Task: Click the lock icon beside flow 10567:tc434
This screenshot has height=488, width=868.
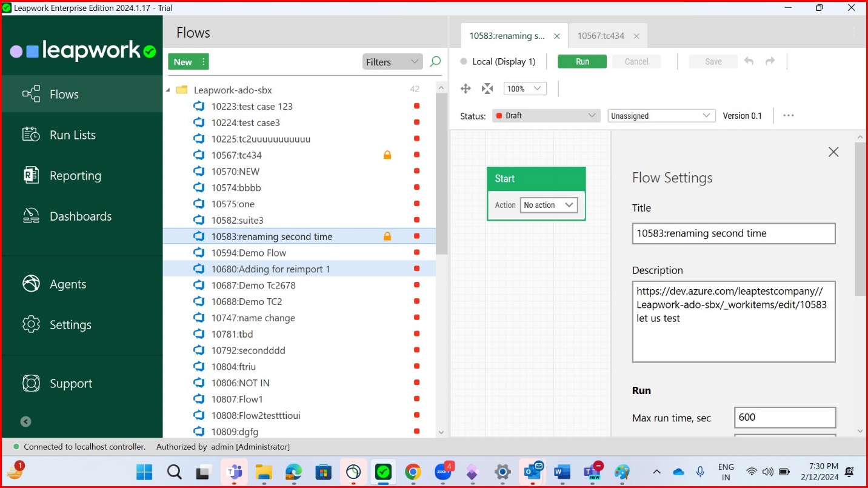Action: [387, 155]
